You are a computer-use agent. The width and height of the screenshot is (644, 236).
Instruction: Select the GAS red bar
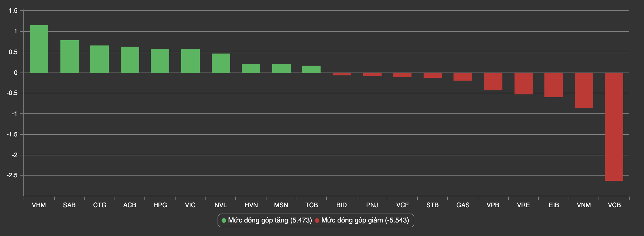[x=463, y=77]
